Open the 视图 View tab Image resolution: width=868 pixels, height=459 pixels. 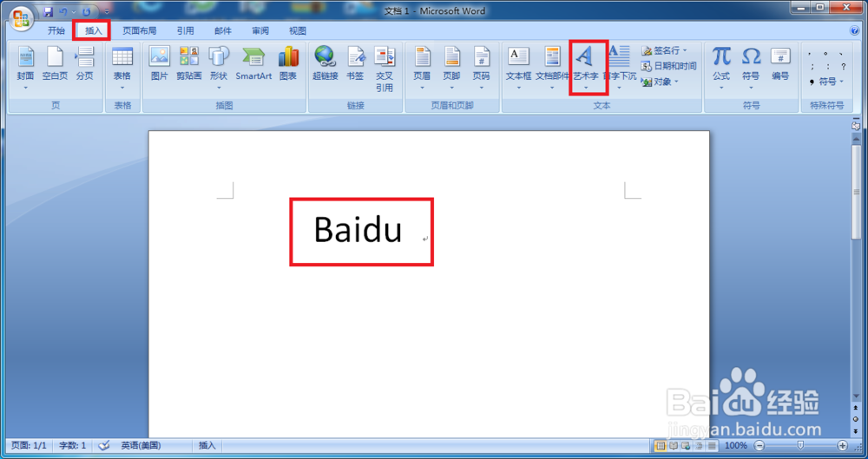click(298, 31)
